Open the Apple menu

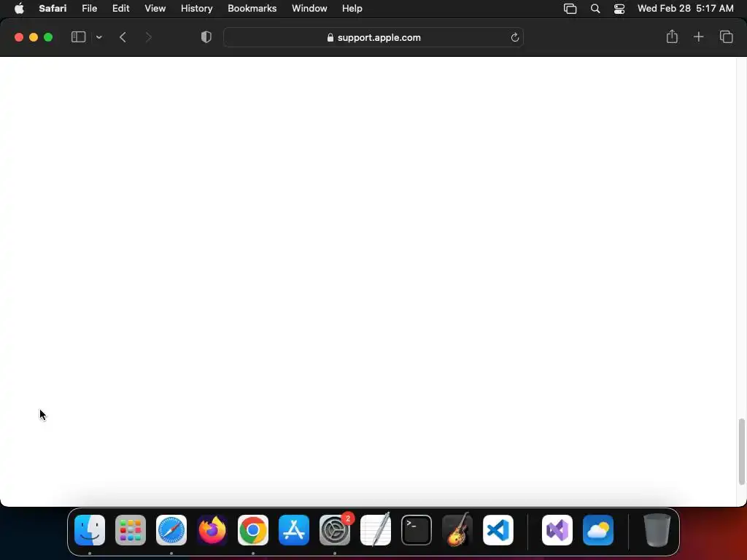[x=19, y=8]
